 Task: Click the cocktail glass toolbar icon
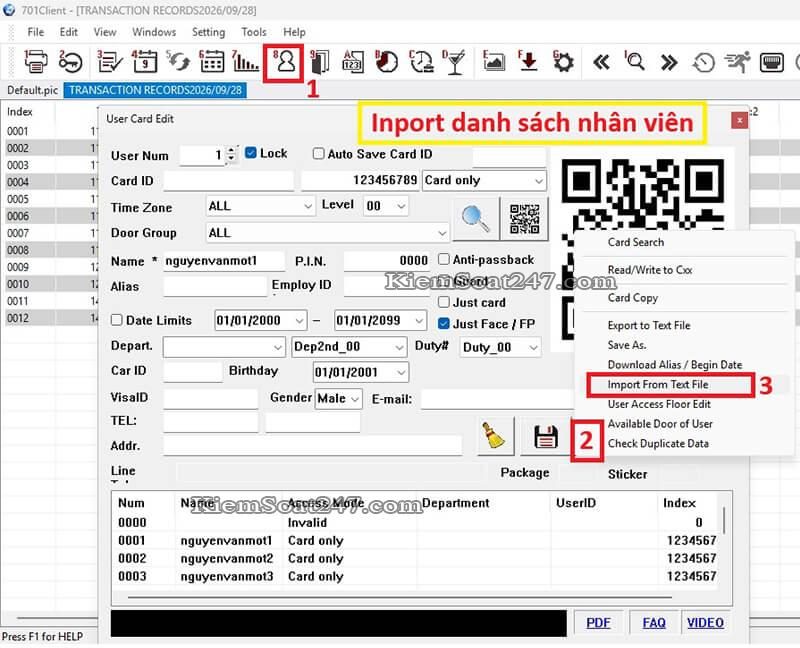[455, 62]
